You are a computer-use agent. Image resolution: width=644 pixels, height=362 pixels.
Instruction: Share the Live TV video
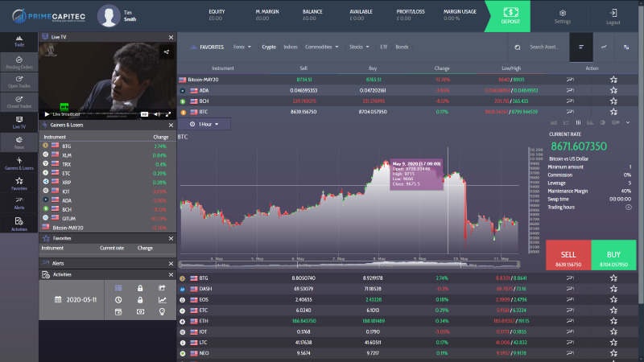(167, 51)
